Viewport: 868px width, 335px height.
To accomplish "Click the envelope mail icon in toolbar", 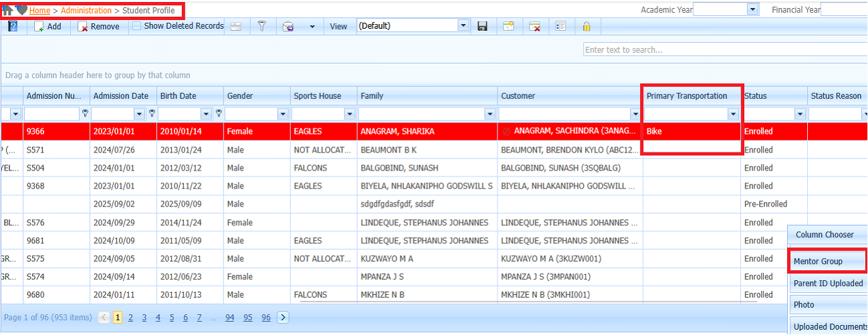I will click(288, 26).
